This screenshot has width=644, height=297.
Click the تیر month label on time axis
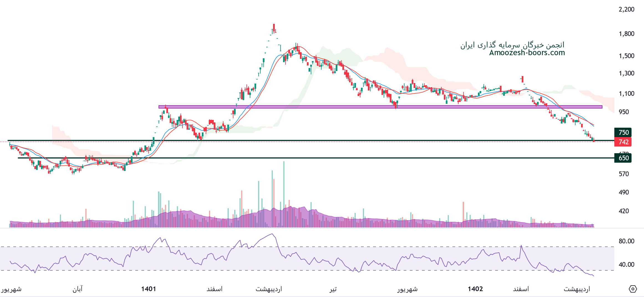point(333,289)
